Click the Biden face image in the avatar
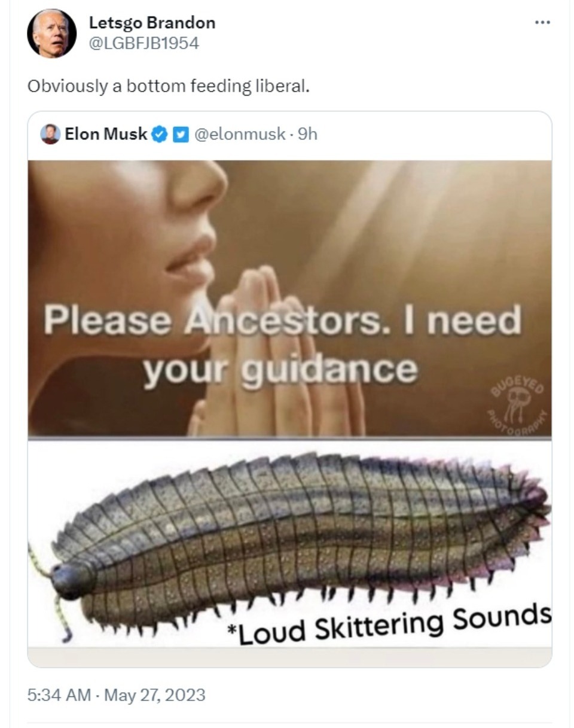 (50, 31)
